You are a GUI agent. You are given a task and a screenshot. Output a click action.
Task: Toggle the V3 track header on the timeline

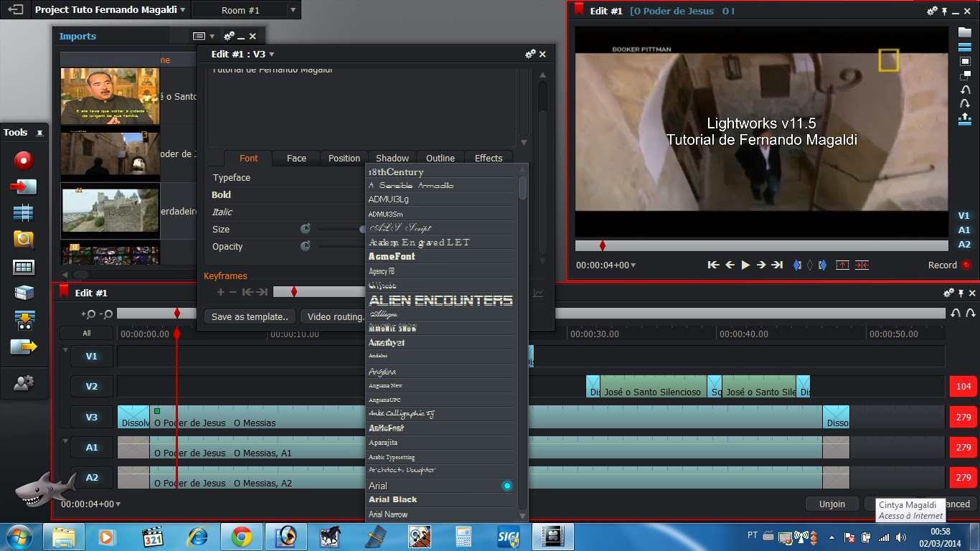[x=92, y=417]
